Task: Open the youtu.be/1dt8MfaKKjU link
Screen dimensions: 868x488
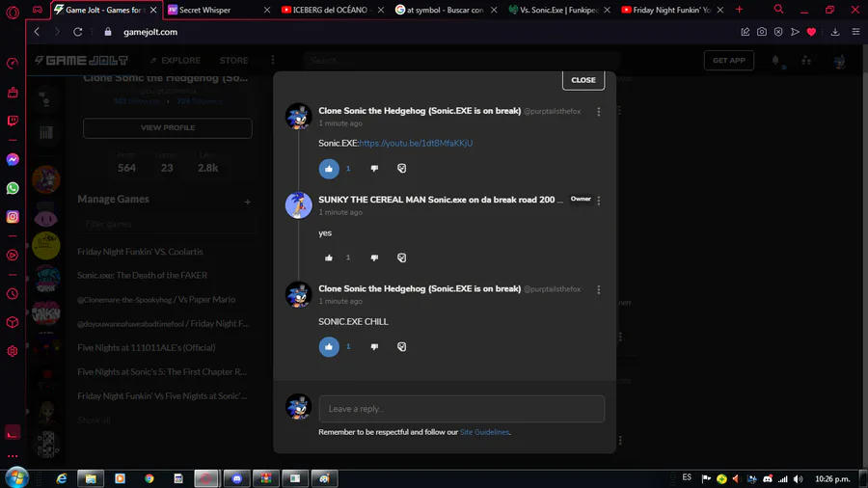Action: click(416, 144)
